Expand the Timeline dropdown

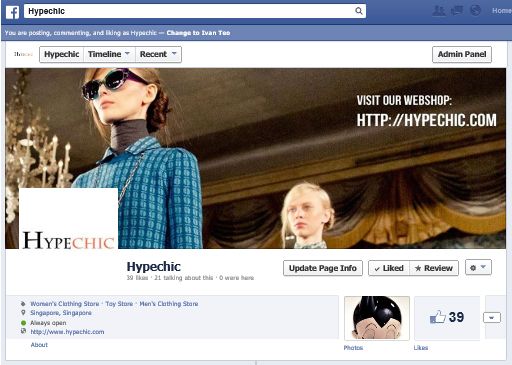pos(109,54)
